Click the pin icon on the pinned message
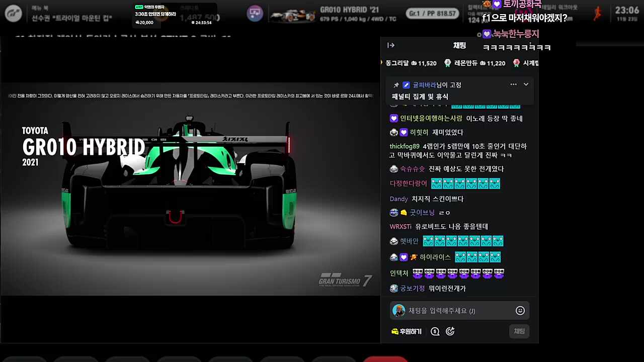The height and width of the screenshot is (362, 644). [x=397, y=84]
